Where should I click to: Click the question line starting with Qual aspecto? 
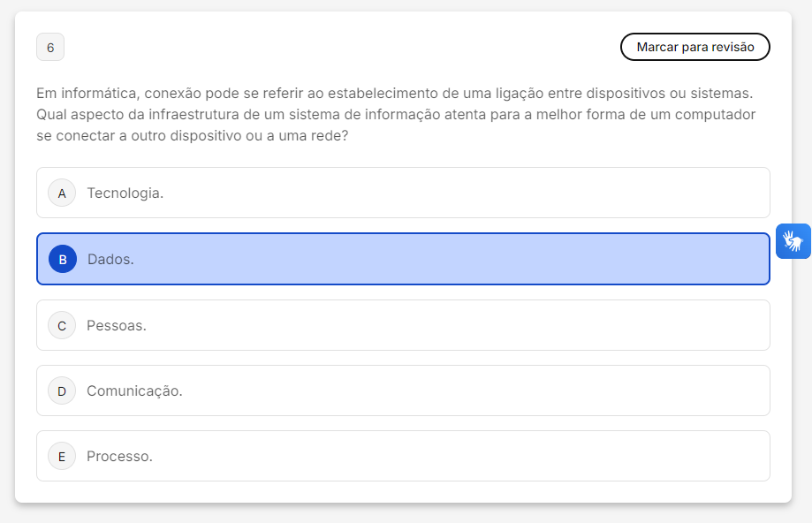395,115
